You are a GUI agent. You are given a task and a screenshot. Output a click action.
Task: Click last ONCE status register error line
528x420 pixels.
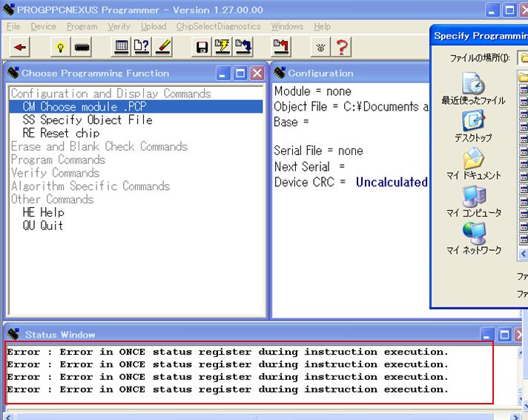point(228,390)
